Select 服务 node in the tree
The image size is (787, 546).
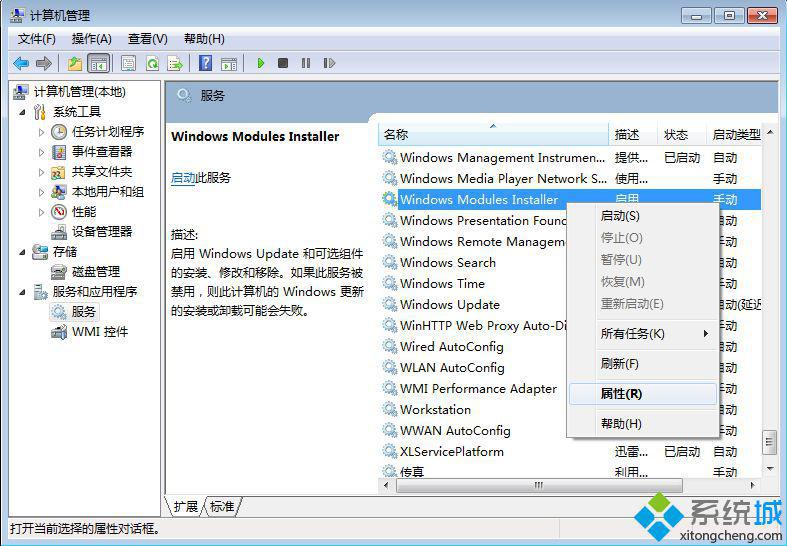(x=83, y=312)
